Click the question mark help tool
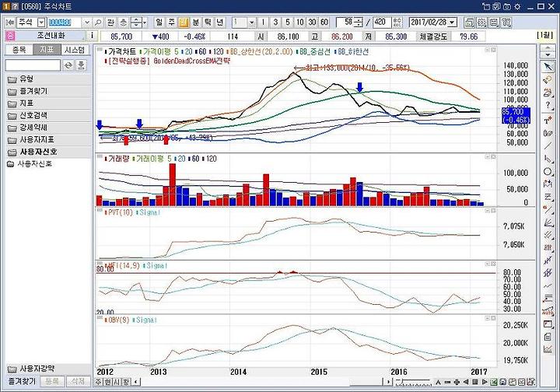560x392 pixels. [548, 105]
